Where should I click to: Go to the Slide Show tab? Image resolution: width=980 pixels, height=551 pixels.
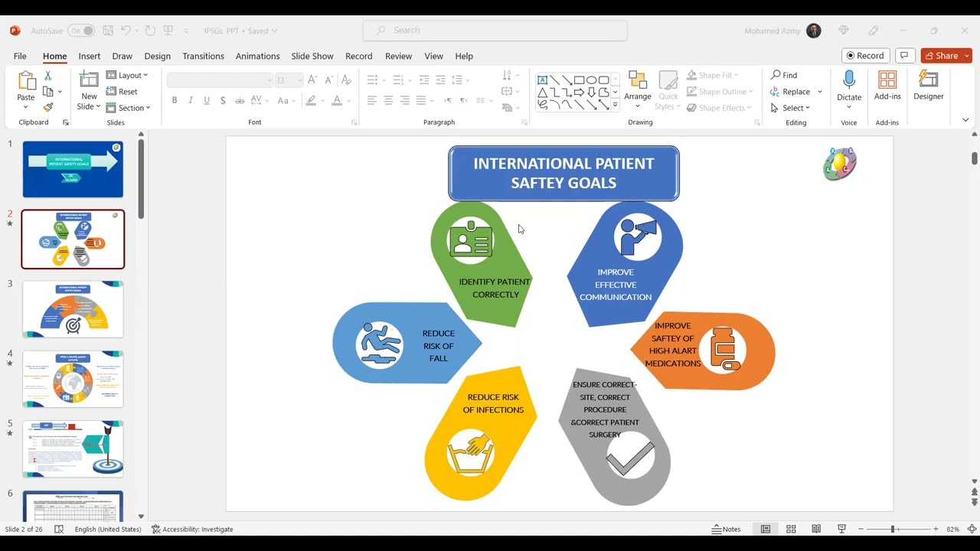coord(312,56)
